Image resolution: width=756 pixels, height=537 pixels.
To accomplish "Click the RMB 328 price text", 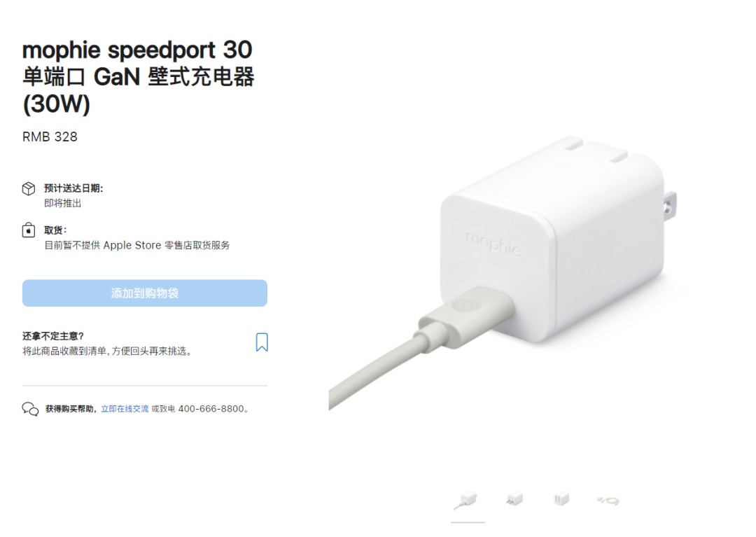I will 50,137.
